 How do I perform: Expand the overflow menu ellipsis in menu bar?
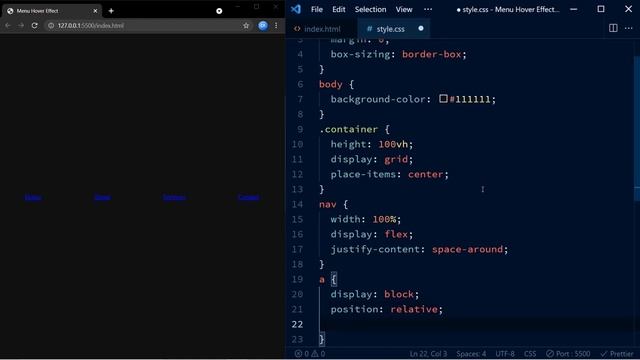click(428, 9)
